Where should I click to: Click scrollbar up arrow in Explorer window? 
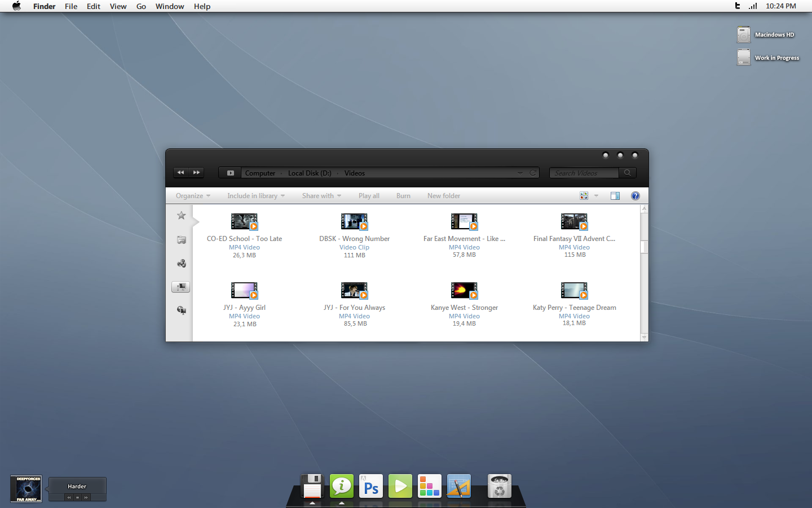tap(644, 208)
